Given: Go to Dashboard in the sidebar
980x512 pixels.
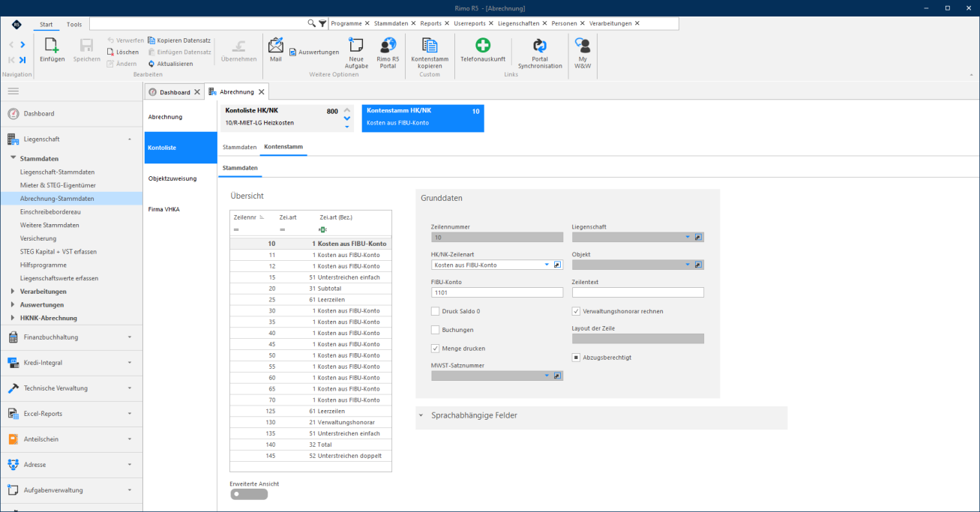Looking at the screenshot, I should coord(39,113).
